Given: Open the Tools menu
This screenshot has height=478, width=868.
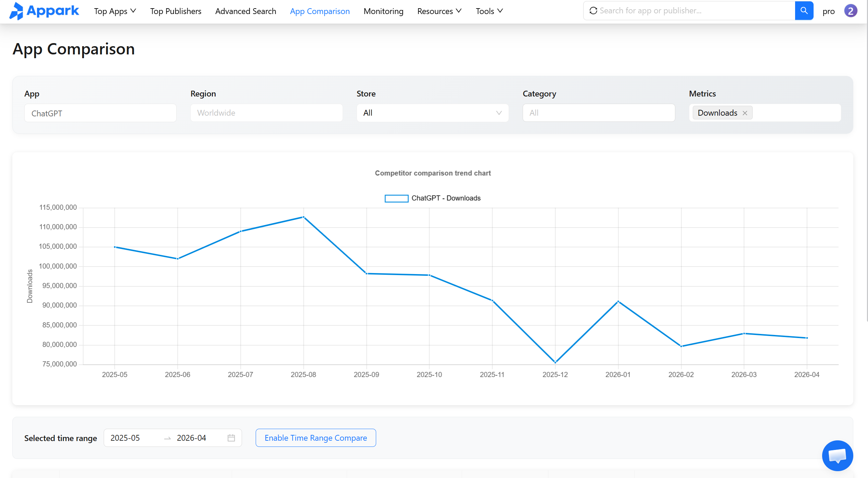Looking at the screenshot, I should [x=489, y=11].
